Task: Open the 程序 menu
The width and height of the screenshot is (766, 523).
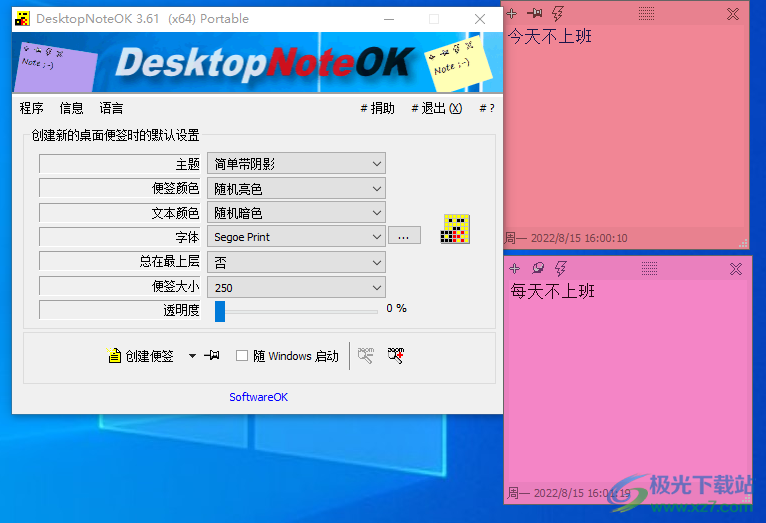Action: coord(32,108)
